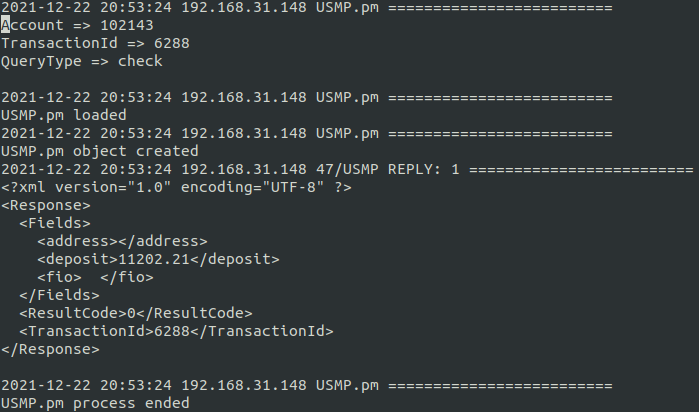
Task: Click the word check after QueryType
Action: click(140, 61)
